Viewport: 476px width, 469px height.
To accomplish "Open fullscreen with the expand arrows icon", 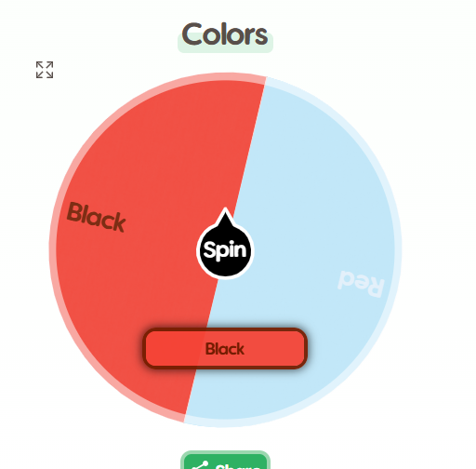I will (45, 70).
